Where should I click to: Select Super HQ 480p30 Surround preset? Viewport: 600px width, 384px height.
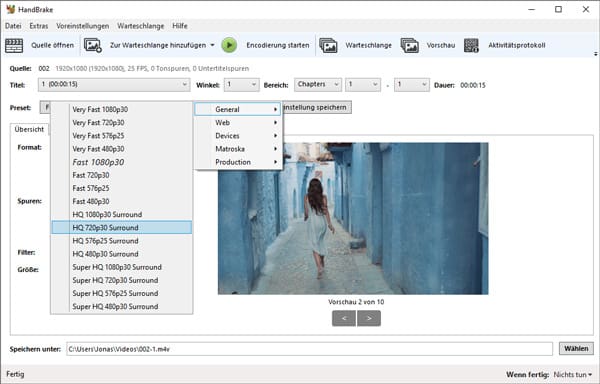(x=122, y=307)
